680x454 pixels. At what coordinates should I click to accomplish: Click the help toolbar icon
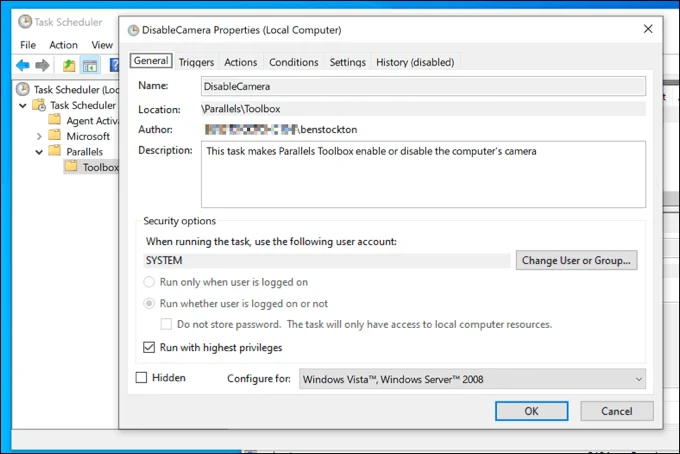click(x=114, y=65)
